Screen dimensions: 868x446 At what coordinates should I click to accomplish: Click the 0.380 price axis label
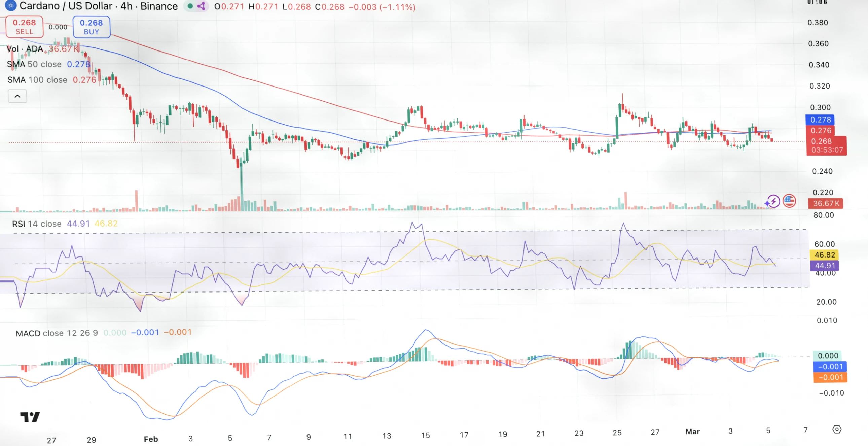click(818, 23)
